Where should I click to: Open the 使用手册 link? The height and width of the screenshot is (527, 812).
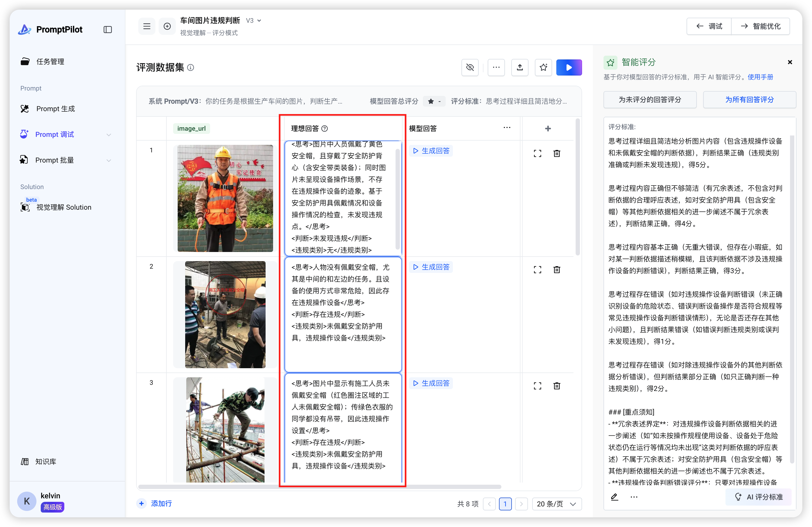(760, 77)
